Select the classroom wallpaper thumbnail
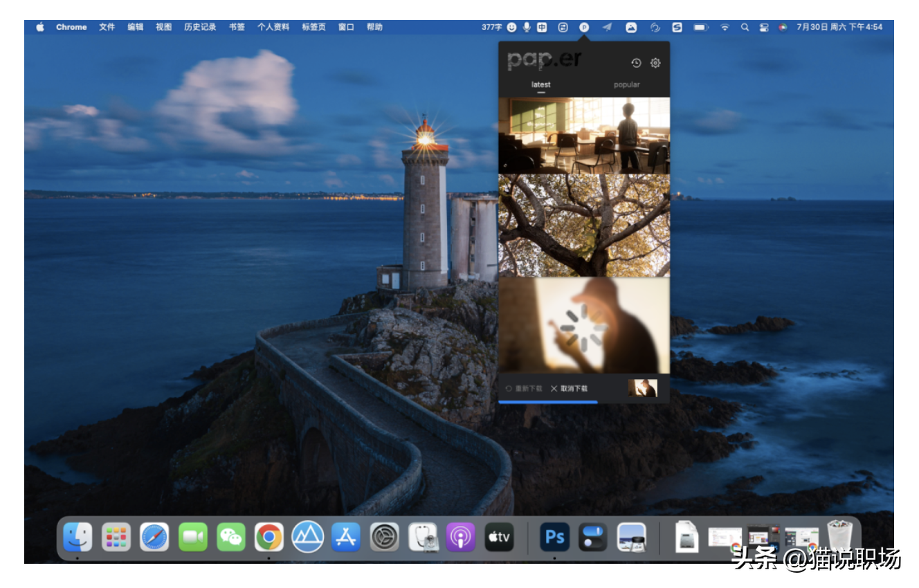Viewport: 919px width, 588px height. (584, 136)
